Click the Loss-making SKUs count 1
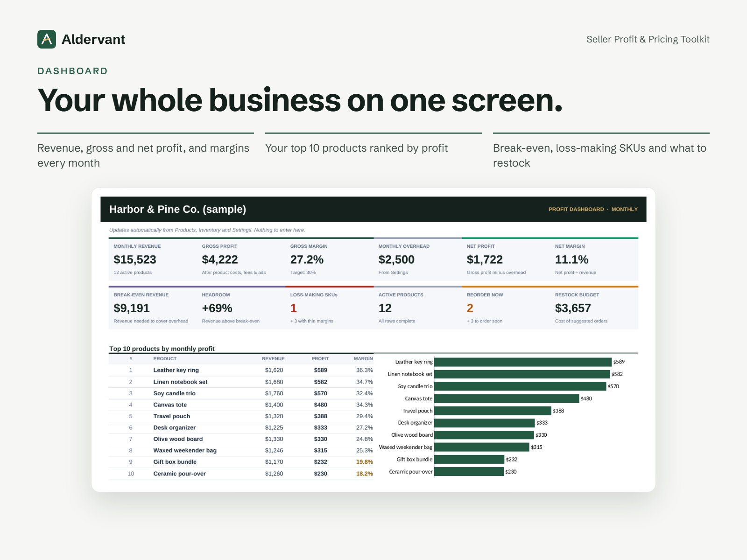 click(293, 308)
